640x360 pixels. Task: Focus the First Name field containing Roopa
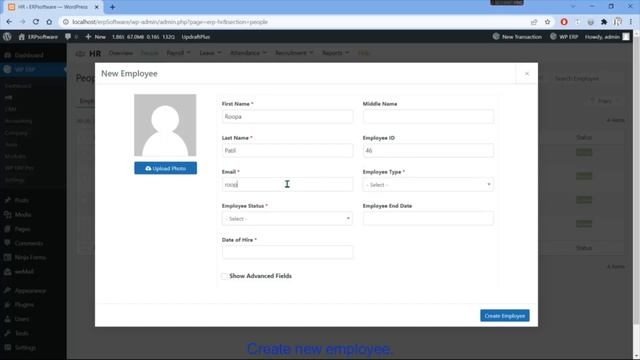pos(287,117)
